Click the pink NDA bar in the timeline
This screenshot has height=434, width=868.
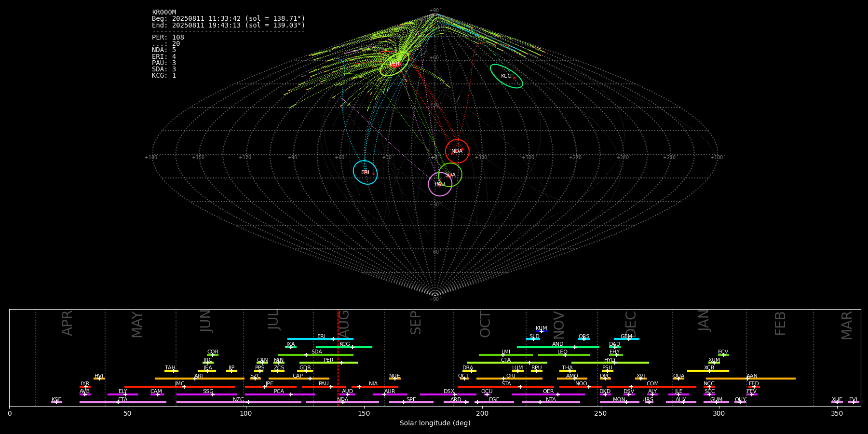click(x=342, y=402)
